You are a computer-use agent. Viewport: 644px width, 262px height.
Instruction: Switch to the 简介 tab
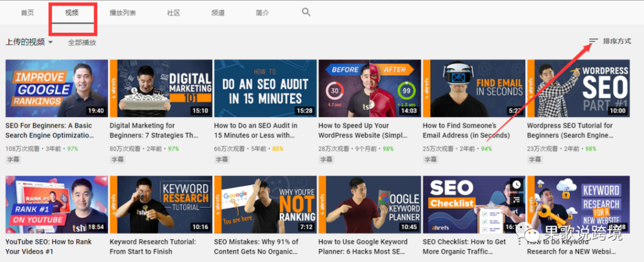coord(262,13)
